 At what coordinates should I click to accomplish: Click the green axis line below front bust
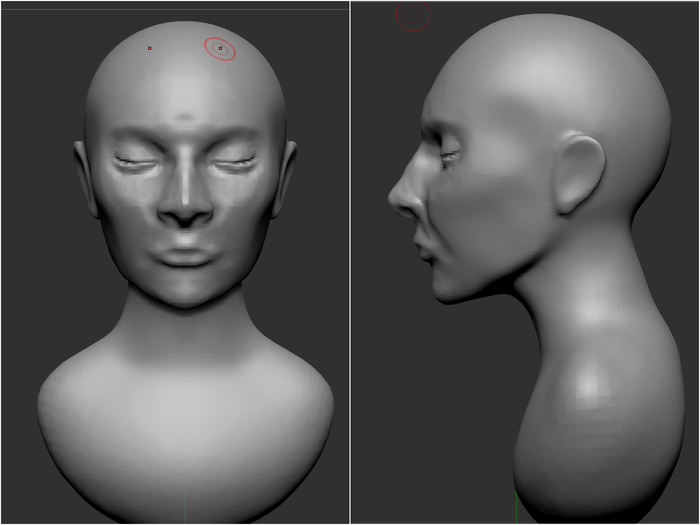coord(185,508)
